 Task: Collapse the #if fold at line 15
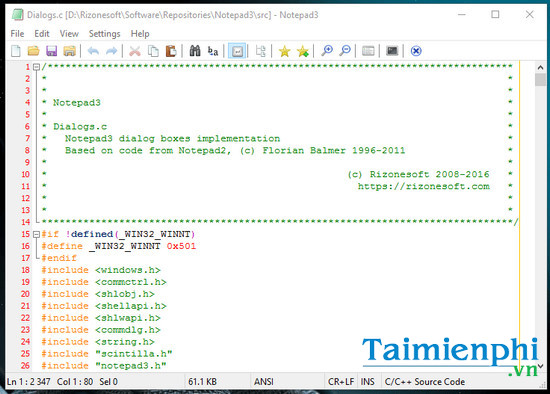(x=36, y=234)
